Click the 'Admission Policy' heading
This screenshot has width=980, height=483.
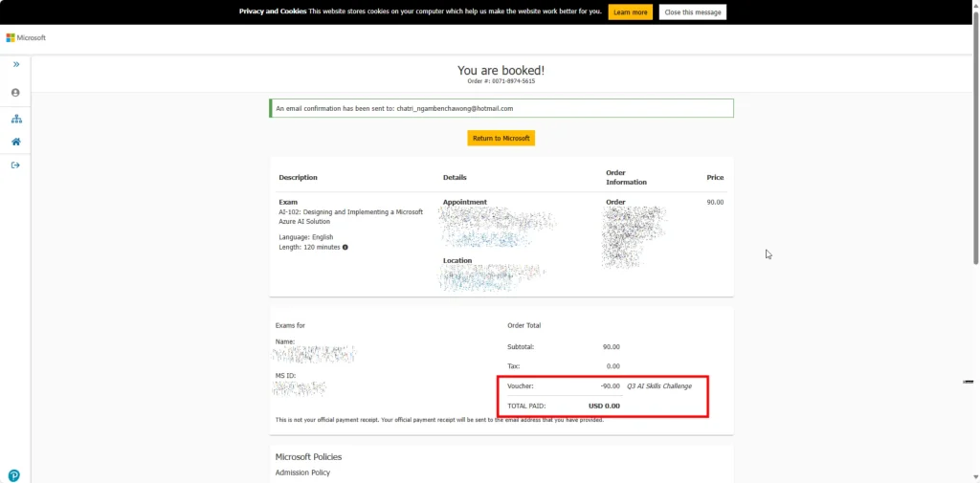click(302, 473)
